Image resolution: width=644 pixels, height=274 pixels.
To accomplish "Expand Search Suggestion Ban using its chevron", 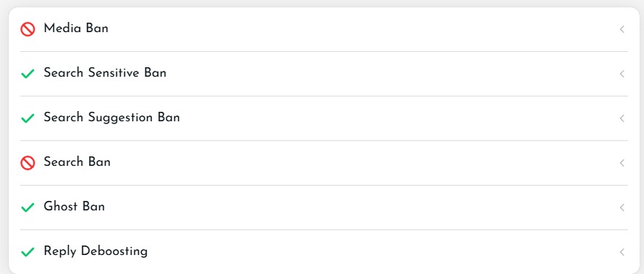I will [x=622, y=118].
